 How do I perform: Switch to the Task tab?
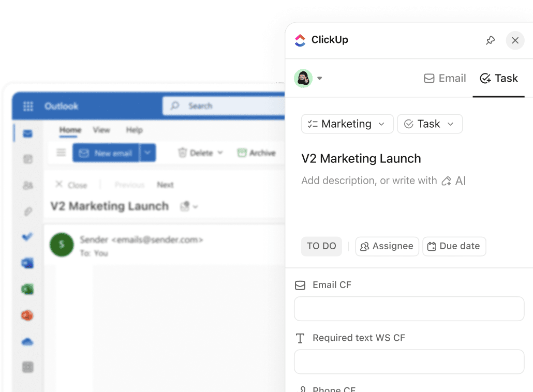[x=499, y=78]
